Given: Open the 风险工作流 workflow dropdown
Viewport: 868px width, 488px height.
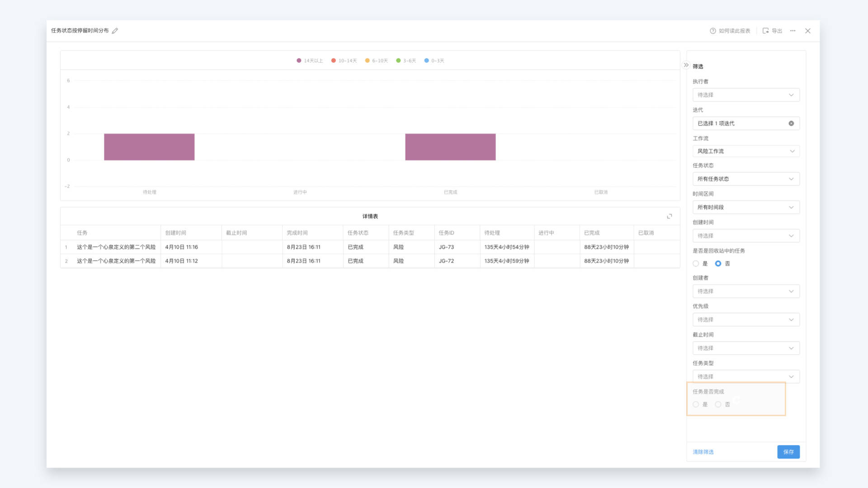Looking at the screenshot, I should [x=746, y=151].
